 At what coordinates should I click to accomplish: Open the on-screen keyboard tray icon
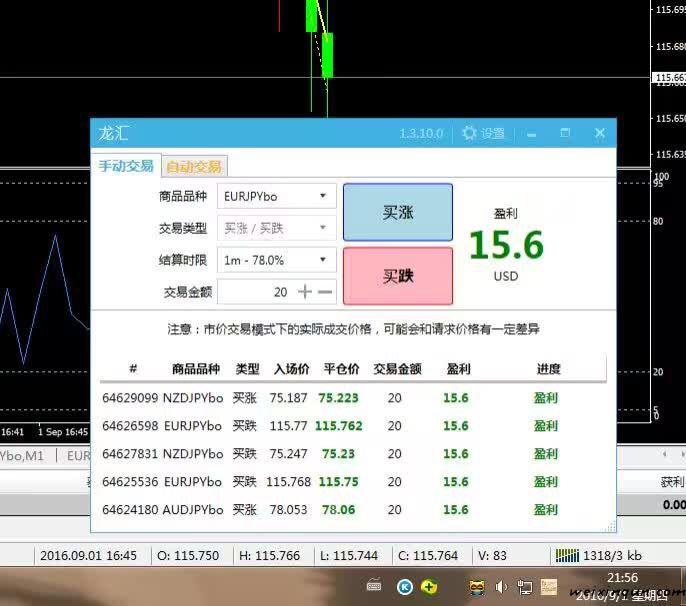374,586
